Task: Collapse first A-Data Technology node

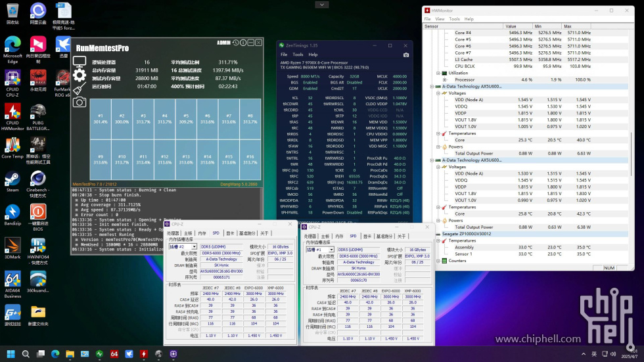Action: pyautogui.click(x=432, y=87)
